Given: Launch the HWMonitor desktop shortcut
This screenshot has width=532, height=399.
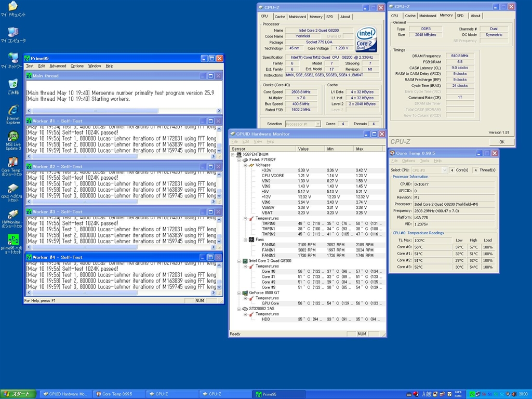Looking at the screenshot, I should (x=12, y=214).
